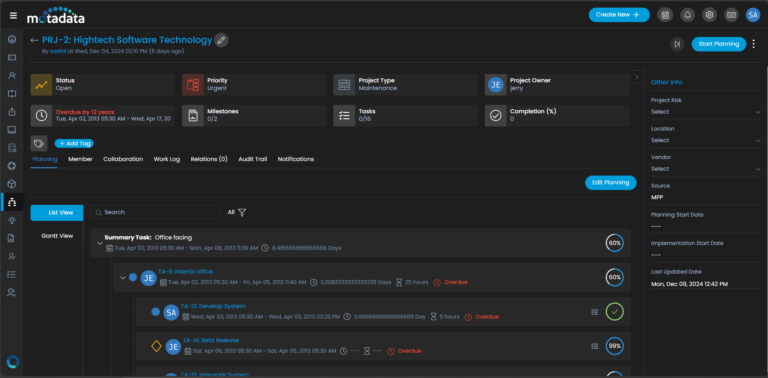768x378 pixels.
Task: Open the loop-arrows change icon in sidebar
Action: point(12,94)
